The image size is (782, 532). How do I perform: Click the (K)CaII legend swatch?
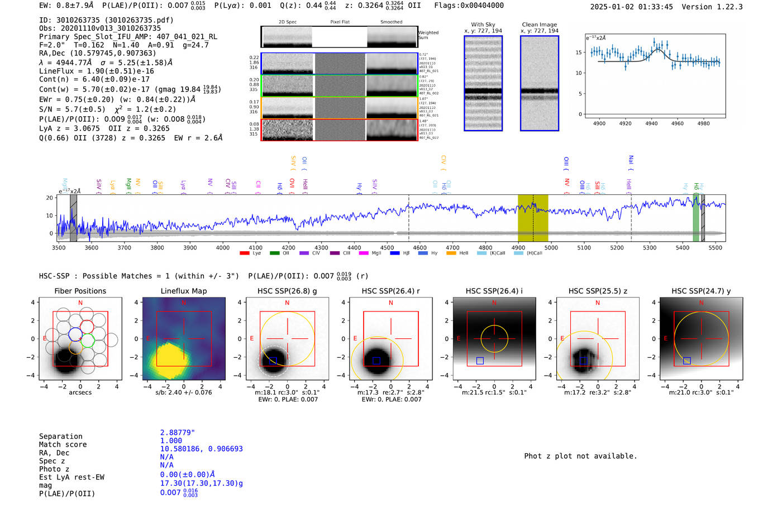(x=481, y=253)
